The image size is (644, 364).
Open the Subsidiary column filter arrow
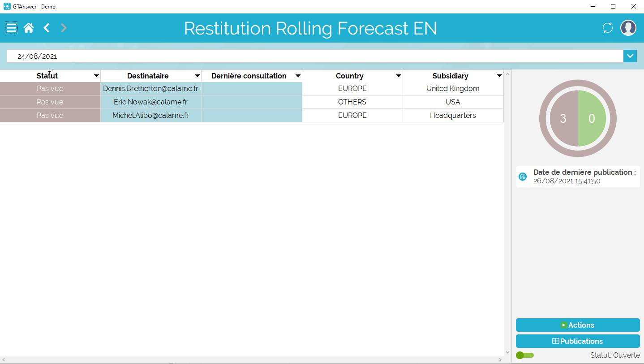click(499, 76)
